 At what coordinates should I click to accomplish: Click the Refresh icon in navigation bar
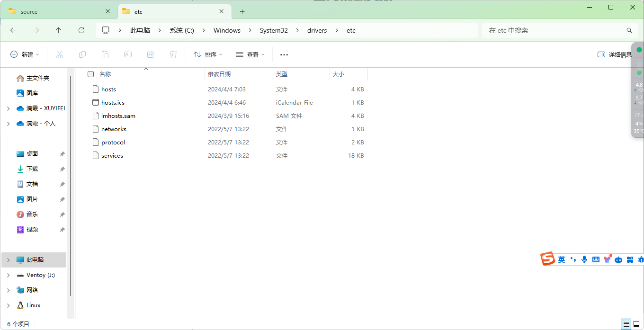click(81, 30)
